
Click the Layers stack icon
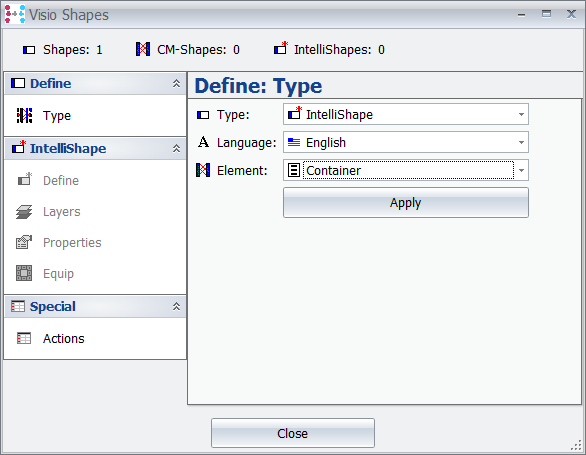24,212
